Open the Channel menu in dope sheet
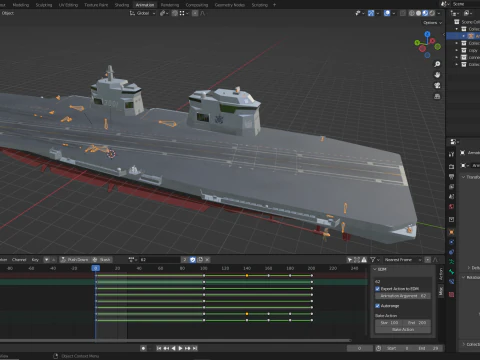480x360 pixels. (19, 260)
